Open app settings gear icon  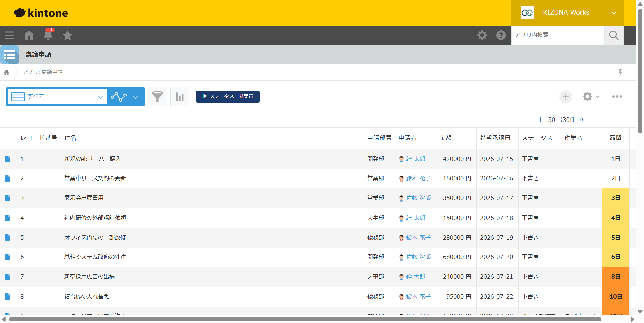[587, 97]
